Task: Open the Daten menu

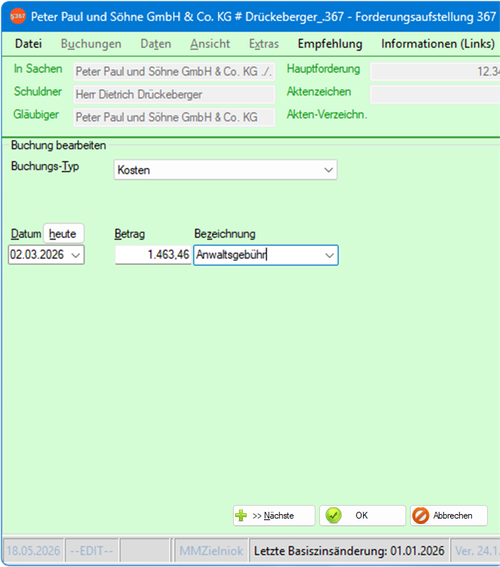Action: tap(156, 44)
